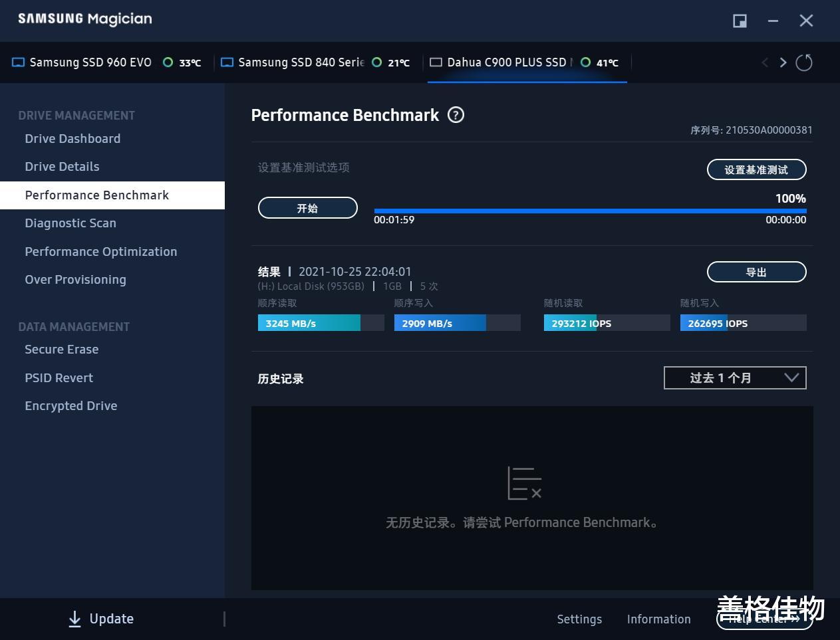This screenshot has width=840, height=640.
Task: Open Information from bottom bar
Action: click(658, 619)
